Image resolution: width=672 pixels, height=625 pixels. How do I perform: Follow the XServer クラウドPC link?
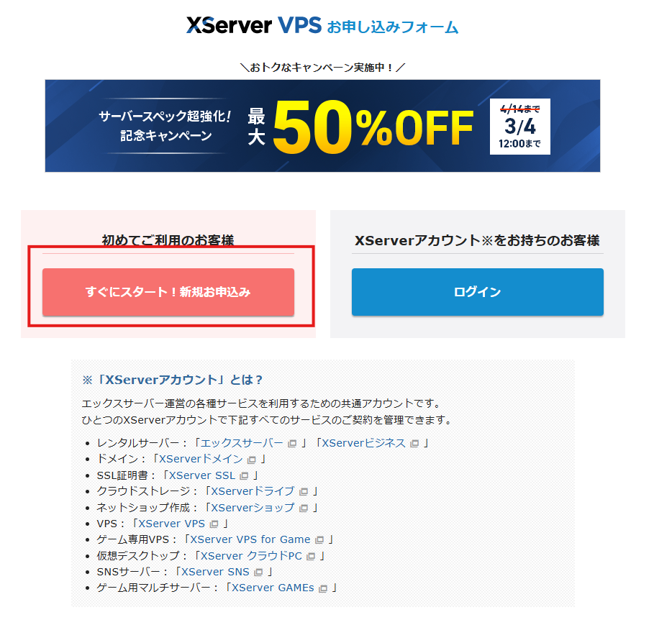point(251,556)
